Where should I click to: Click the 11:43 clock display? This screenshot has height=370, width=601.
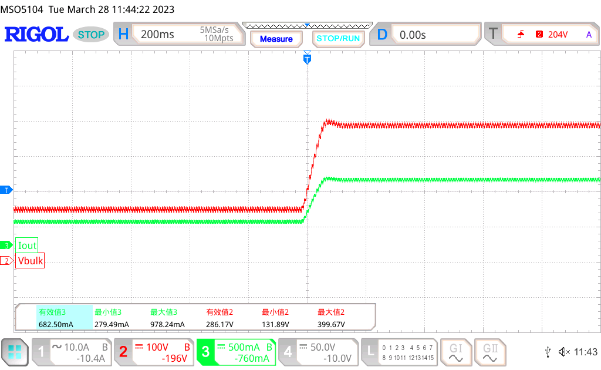pos(586,352)
